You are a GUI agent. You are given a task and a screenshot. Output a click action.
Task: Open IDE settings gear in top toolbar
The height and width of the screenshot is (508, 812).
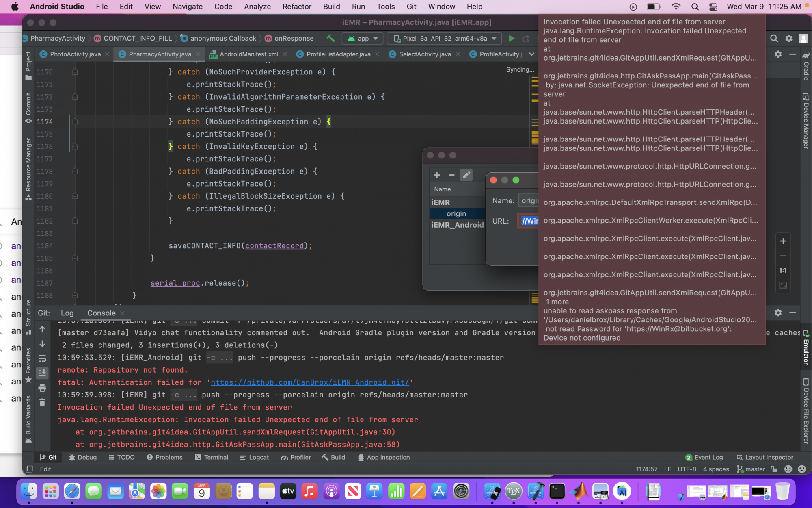(788, 38)
